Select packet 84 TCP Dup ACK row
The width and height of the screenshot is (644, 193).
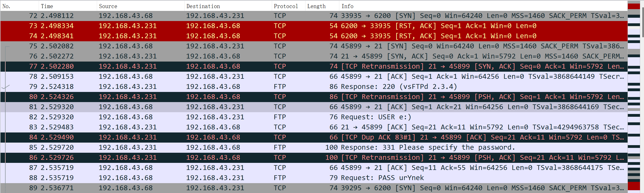[314, 137]
